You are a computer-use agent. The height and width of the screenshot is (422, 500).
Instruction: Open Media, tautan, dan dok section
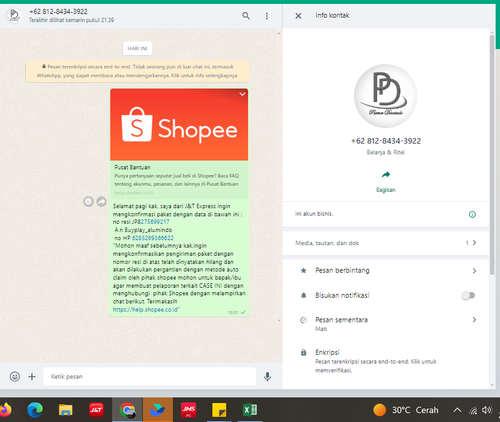[386, 243]
